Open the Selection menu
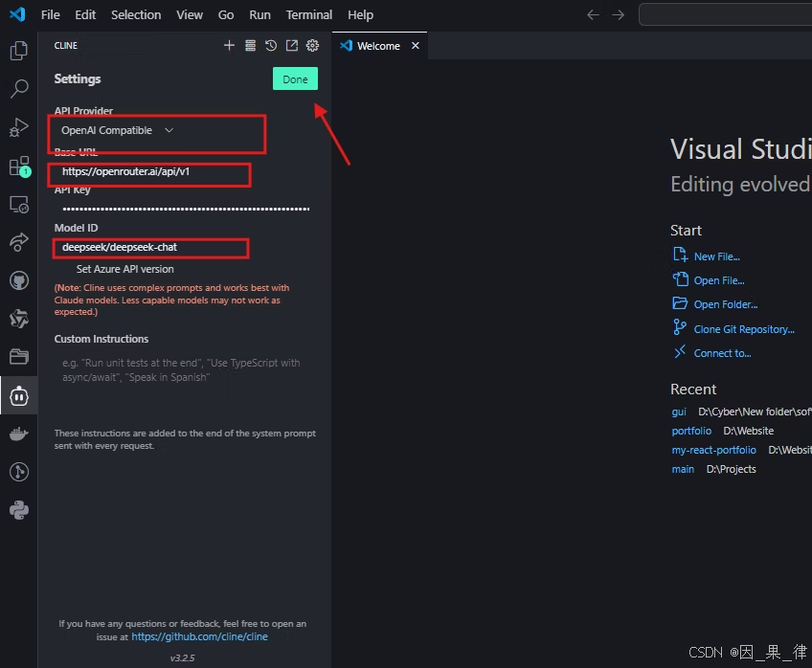 coord(136,15)
